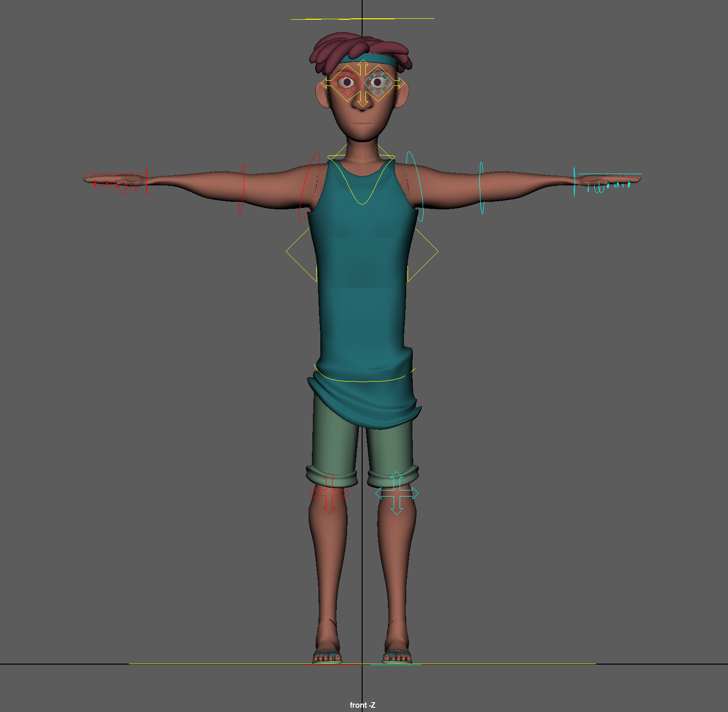728x712 pixels.
Task: Select the yellow hip curve control at waist
Action: point(364,381)
